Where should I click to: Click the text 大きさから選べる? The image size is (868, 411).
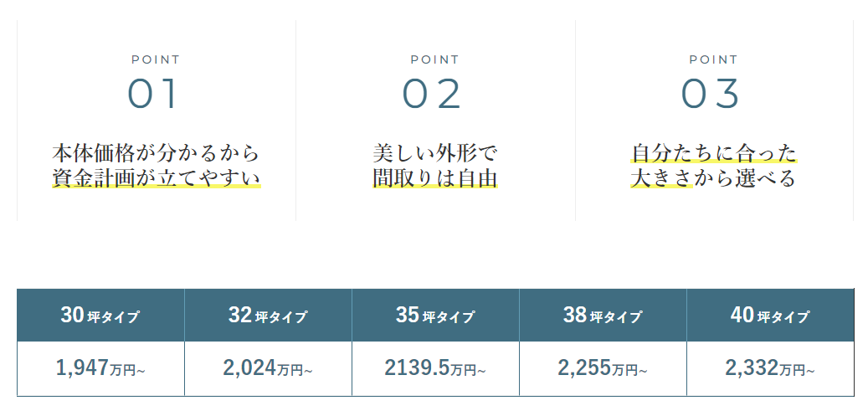(713, 178)
